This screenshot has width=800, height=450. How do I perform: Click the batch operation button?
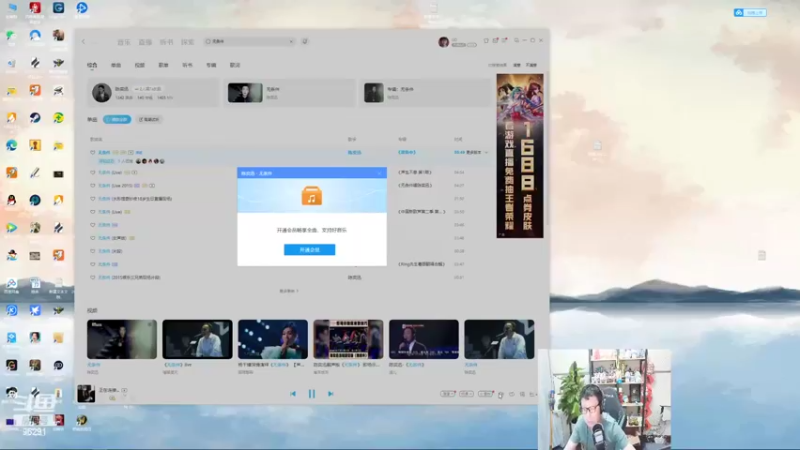(x=149, y=119)
